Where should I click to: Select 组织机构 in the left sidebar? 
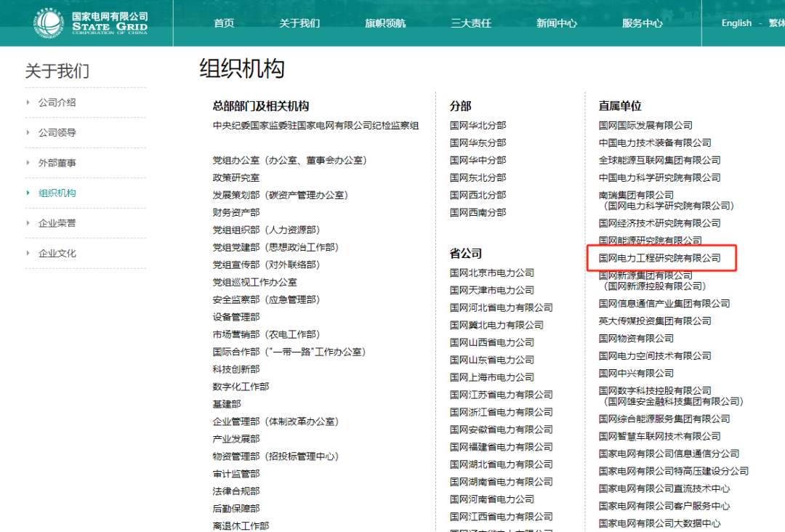(57, 193)
